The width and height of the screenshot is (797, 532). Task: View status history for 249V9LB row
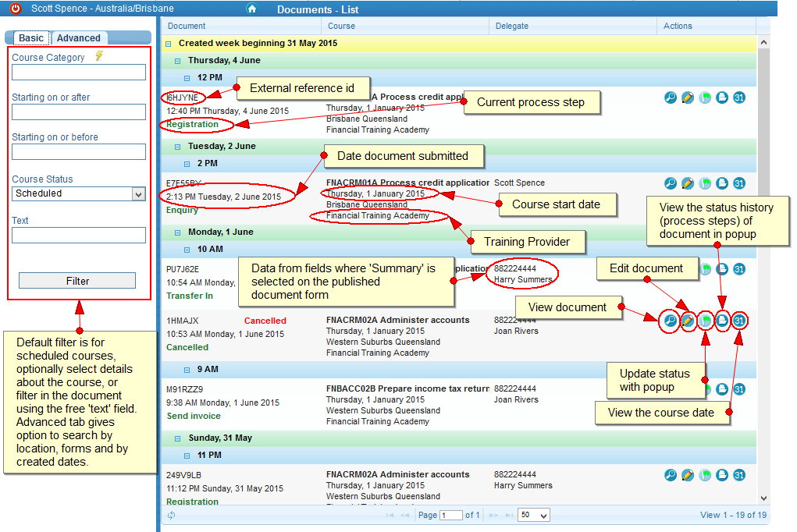click(722, 475)
